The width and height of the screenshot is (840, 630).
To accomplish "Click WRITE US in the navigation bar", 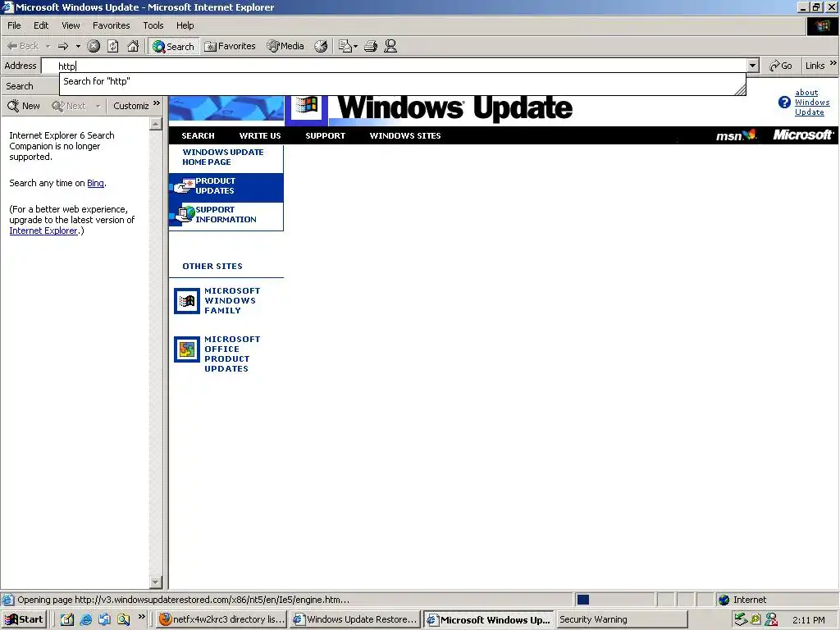I will [x=260, y=135].
